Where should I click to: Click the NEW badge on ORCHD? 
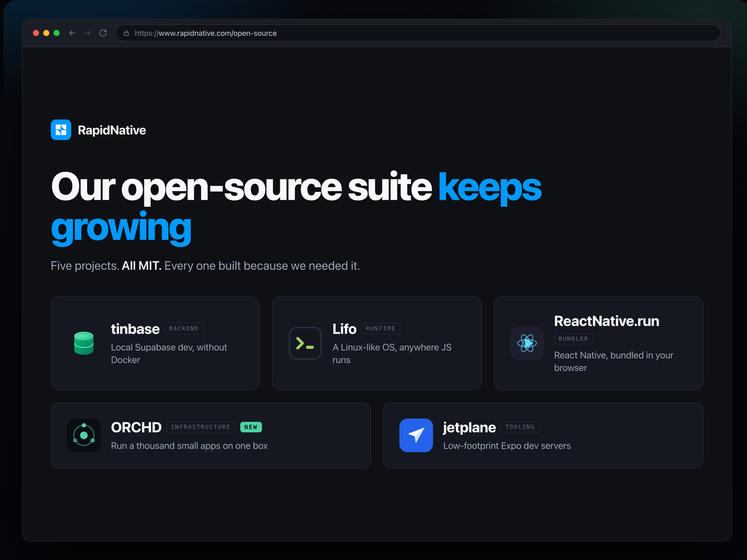[x=251, y=427]
